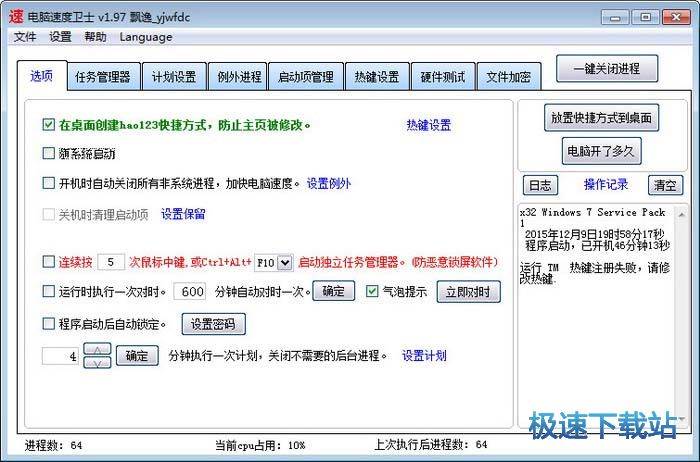Decrease the plan interval with down stepper arrow
The height and width of the screenshot is (462, 700).
[96, 362]
